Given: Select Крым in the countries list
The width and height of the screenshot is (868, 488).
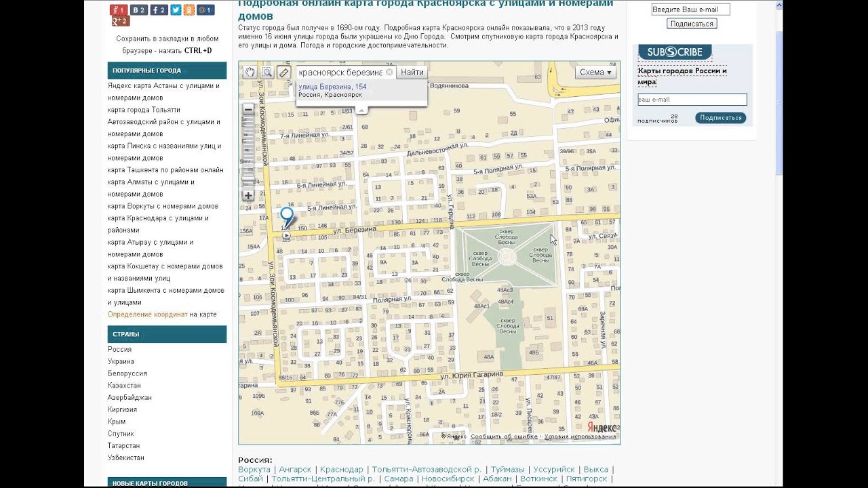Looking at the screenshot, I should click(117, 422).
